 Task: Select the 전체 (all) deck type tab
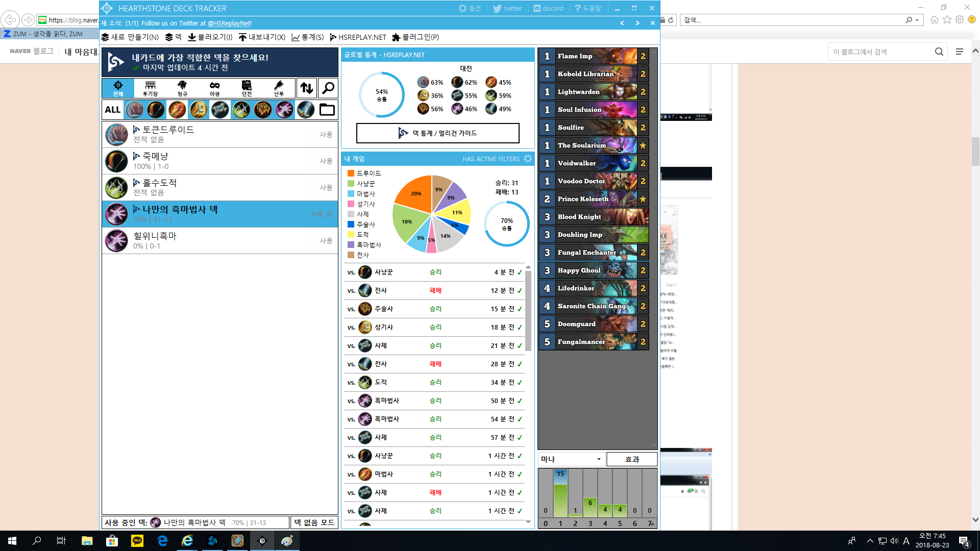tap(118, 88)
